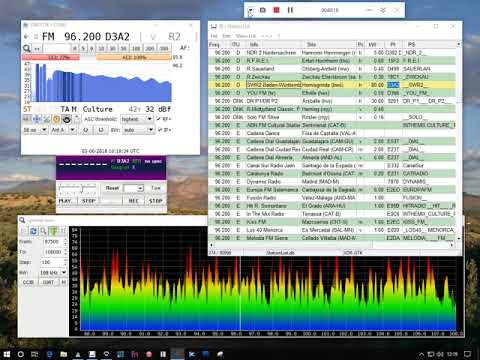The height and width of the screenshot is (360, 480).
Task: Click the orange ACI 100% bar
Action: coord(134,57)
